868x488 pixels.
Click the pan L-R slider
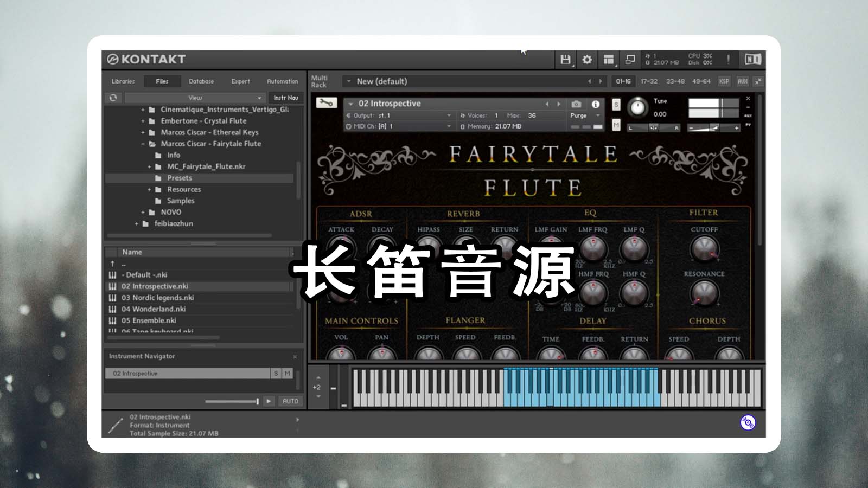pos(654,128)
